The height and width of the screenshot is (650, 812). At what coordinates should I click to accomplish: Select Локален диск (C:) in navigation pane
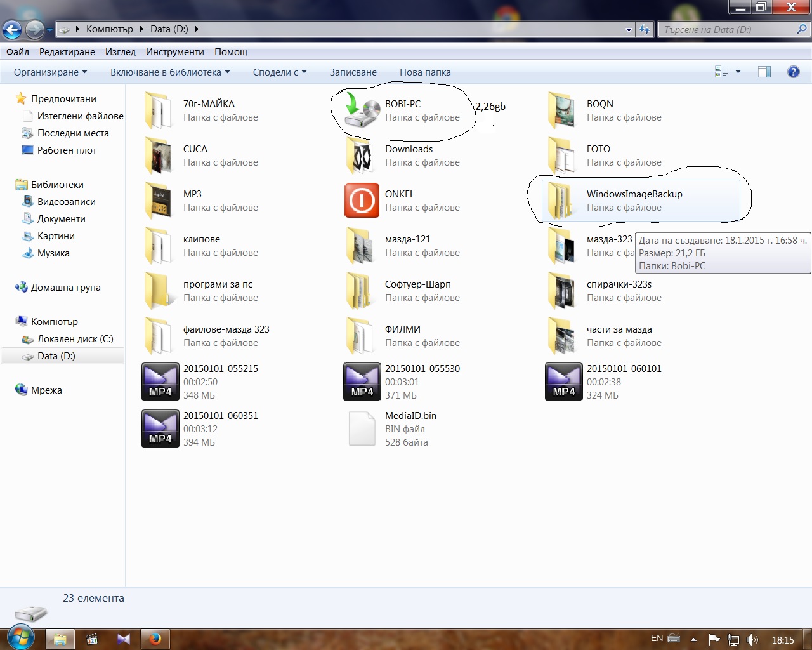[x=75, y=339]
